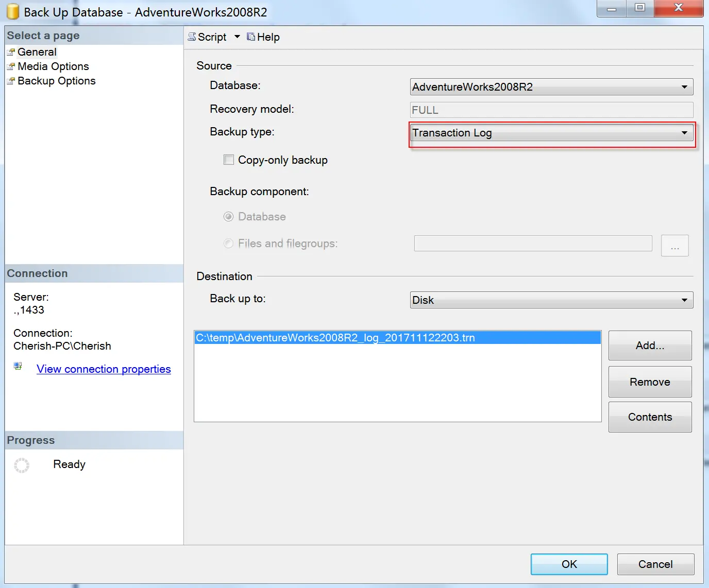Open the General page

tap(37, 52)
